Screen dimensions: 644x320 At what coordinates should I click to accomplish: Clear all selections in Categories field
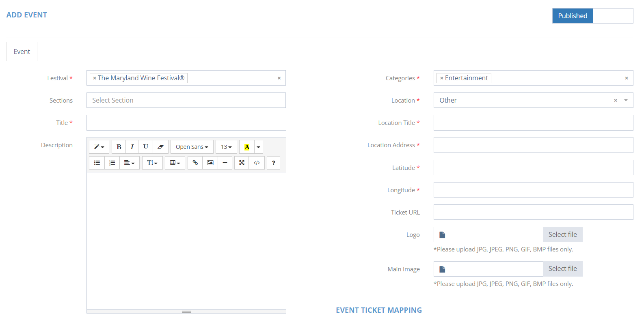[627, 78]
